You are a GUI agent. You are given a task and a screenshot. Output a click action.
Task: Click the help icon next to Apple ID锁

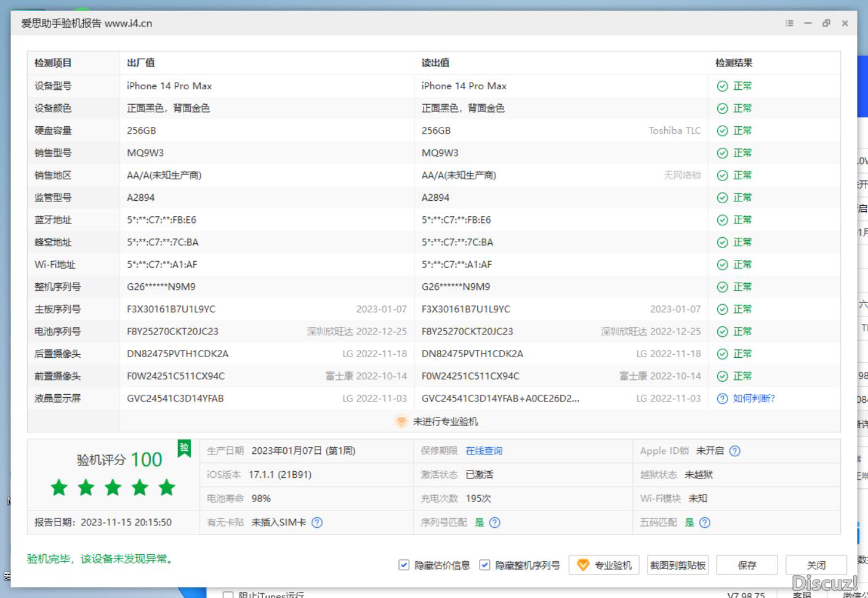click(x=734, y=451)
